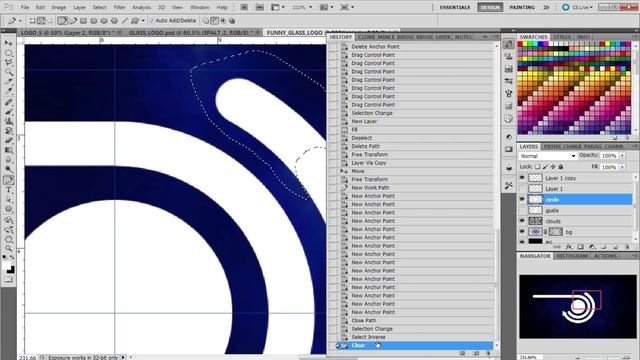The image size is (640, 360).
Task: Open the File menu
Action: click(x=25, y=7)
